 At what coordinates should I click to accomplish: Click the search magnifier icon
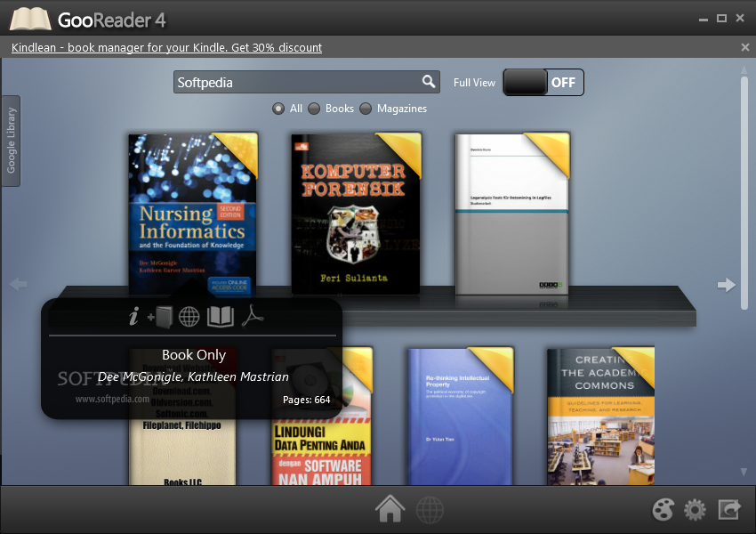pos(428,82)
